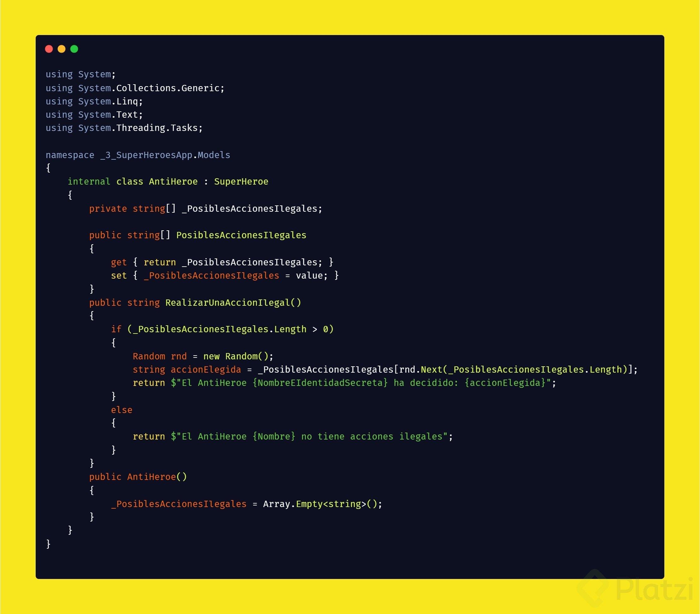Click 'new Random()' in the rnd declaration
Screen dimensions: 700x614
pos(236,357)
